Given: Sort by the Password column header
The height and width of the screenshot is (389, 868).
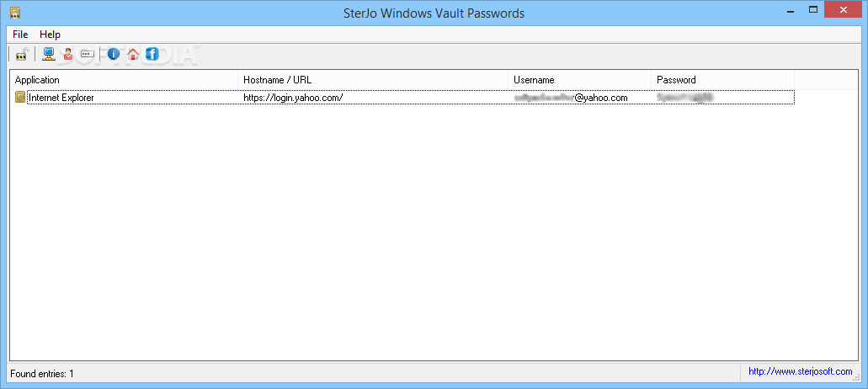Looking at the screenshot, I should 723,80.
